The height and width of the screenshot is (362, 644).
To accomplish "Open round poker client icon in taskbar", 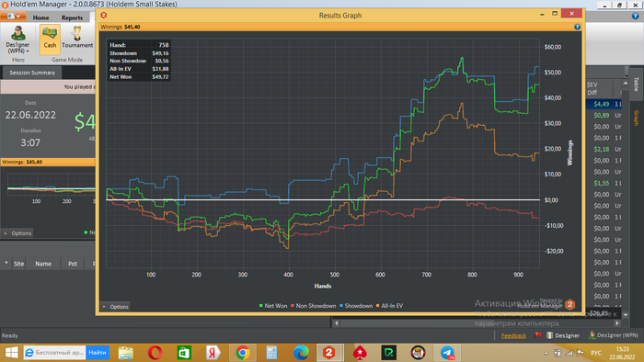I will (418, 353).
